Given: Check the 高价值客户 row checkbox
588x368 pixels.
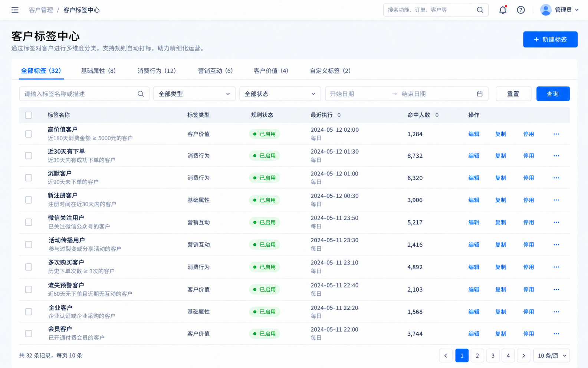Looking at the screenshot, I should [29, 134].
